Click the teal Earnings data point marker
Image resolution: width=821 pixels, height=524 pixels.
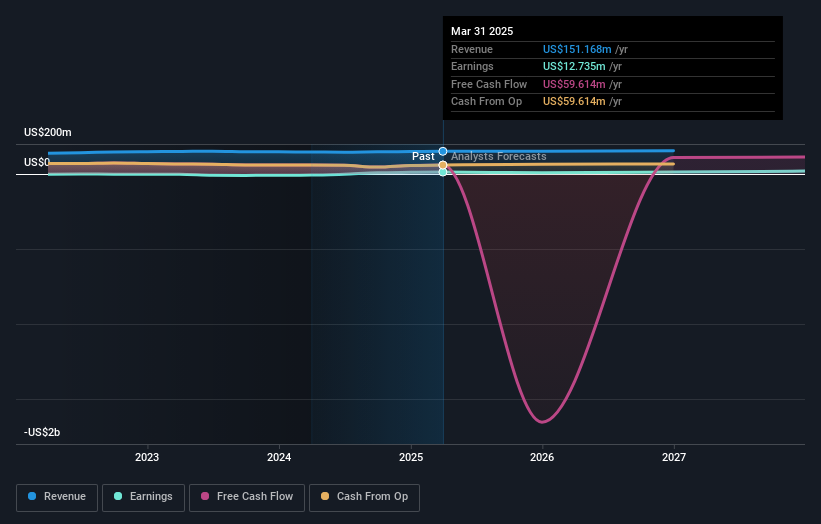tap(443, 172)
